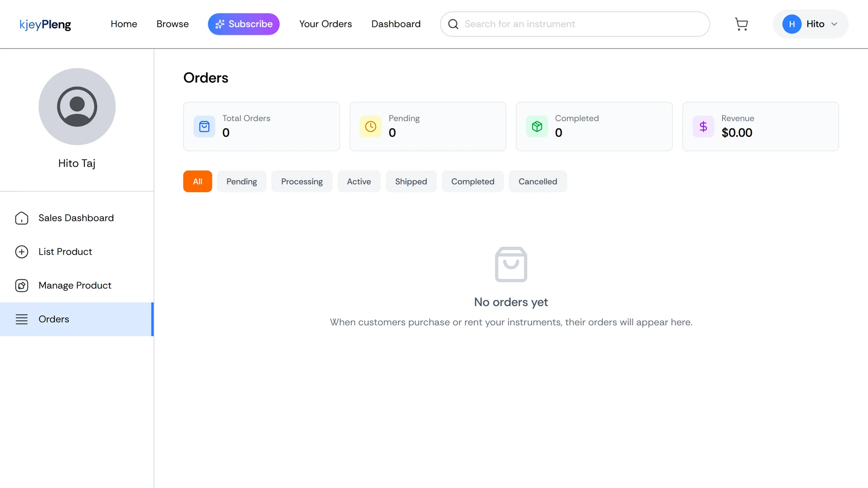Viewport: 868px width, 488px height.
Task: Select Orders label in the sidebar
Action: [54, 319]
